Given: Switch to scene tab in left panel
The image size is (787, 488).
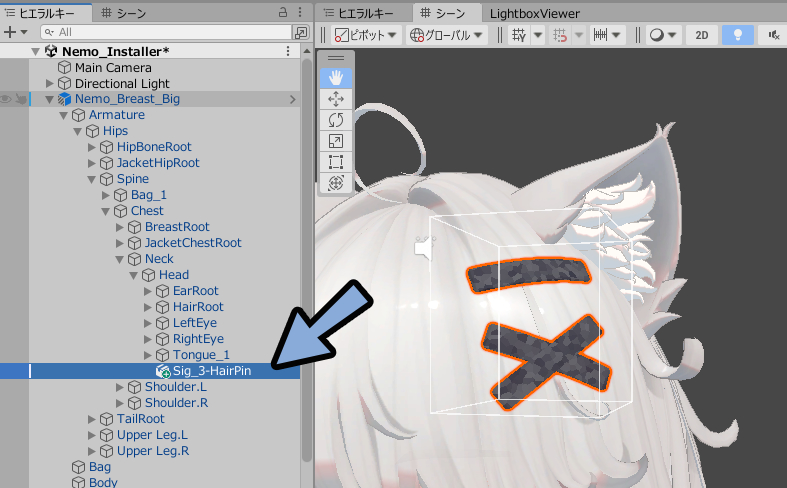Looking at the screenshot, I should tap(123, 13).
